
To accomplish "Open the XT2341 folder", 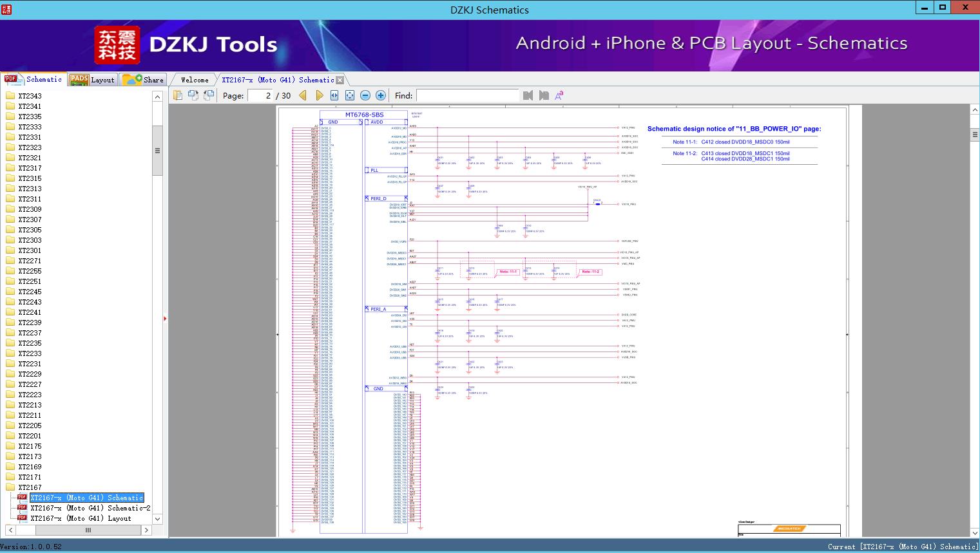I will tap(30, 106).
